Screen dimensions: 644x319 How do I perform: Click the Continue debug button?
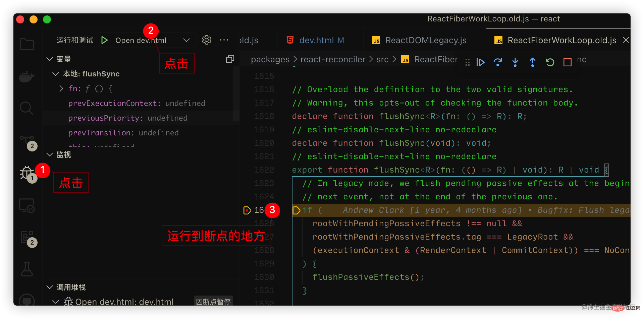480,62
